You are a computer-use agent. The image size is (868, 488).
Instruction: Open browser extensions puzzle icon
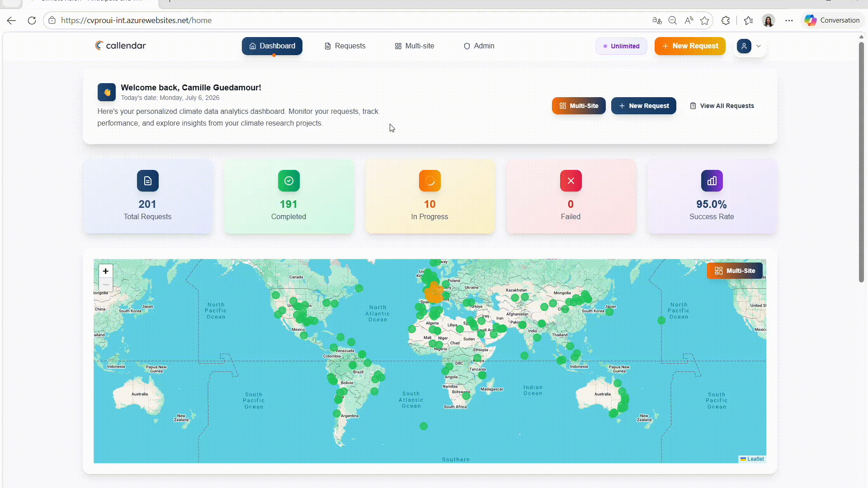[x=726, y=20]
